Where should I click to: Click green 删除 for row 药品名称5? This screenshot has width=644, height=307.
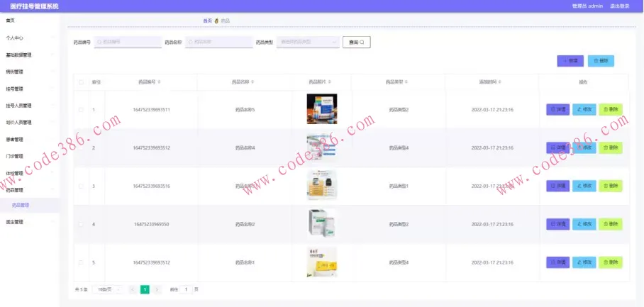(611, 110)
